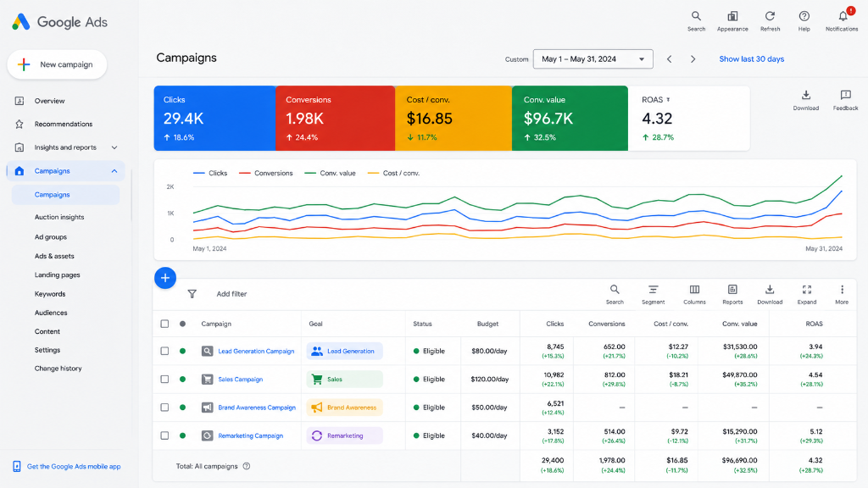The height and width of the screenshot is (488, 868).
Task: Expand the table to full screen
Action: pyautogui.click(x=807, y=294)
